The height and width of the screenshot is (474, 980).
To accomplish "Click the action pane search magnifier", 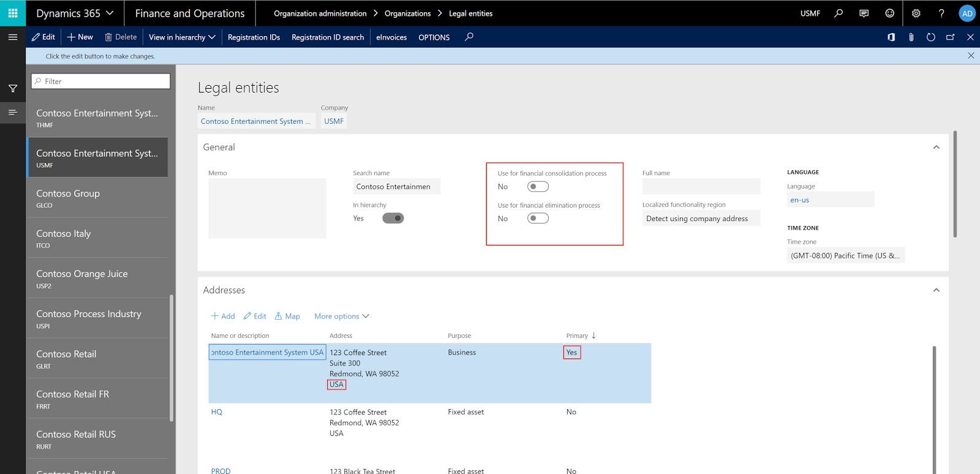I will click(x=469, y=37).
